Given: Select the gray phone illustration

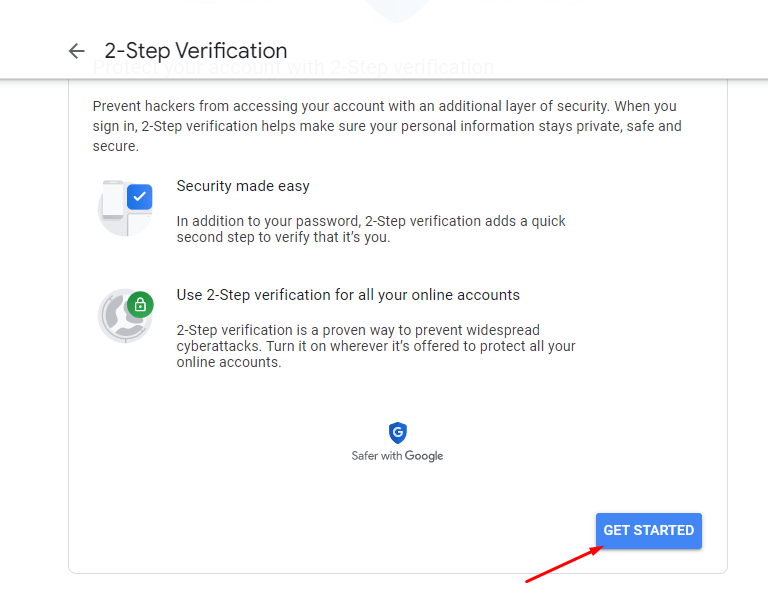Looking at the screenshot, I should [x=113, y=200].
